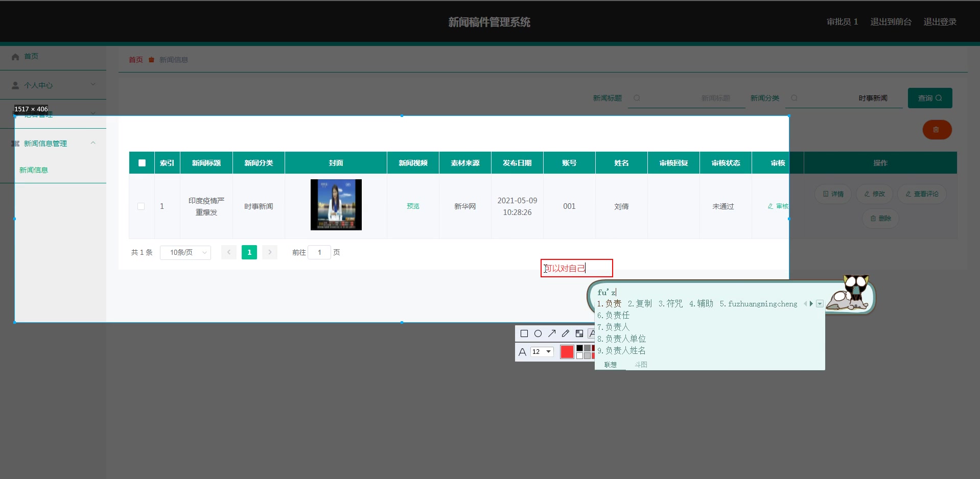Open the 时事新闻 category dropdown

tap(874, 98)
